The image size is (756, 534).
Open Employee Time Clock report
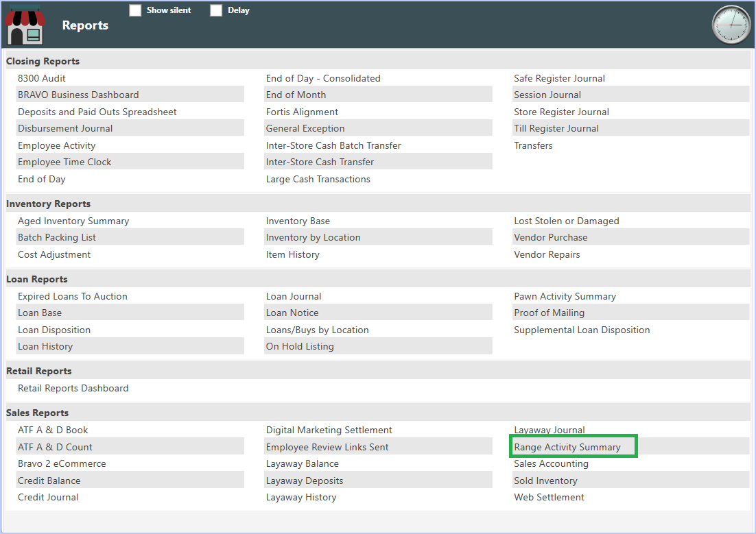tap(64, 162)
